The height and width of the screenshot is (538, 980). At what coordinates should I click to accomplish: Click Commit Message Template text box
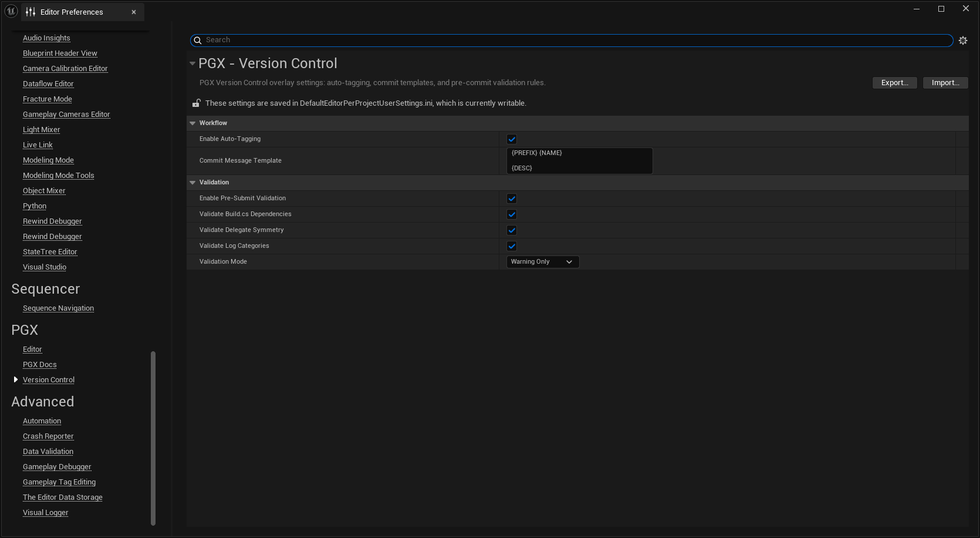point(579,161)
